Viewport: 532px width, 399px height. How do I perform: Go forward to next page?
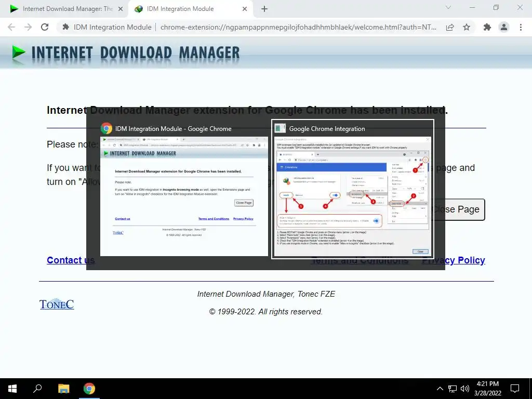coord(28,27)
